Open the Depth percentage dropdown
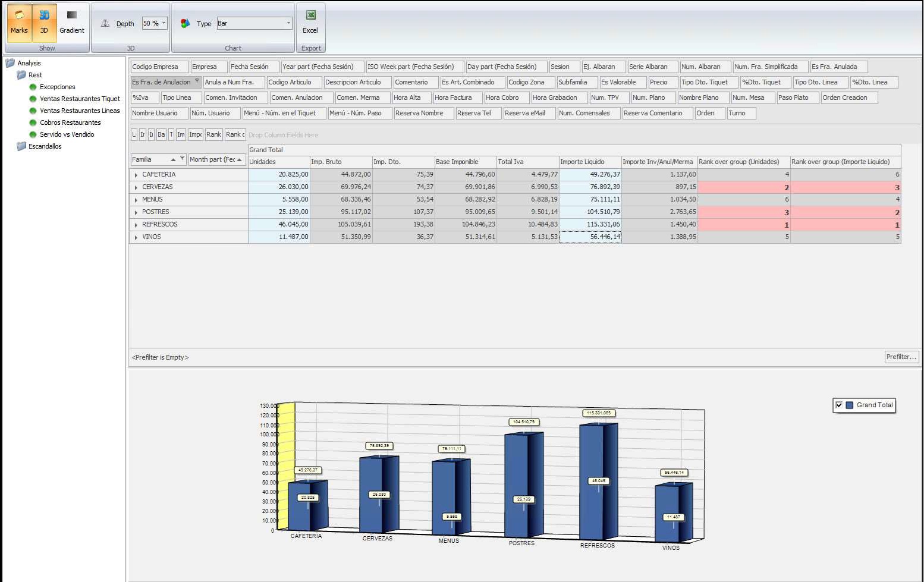 (x=164, y=23)
